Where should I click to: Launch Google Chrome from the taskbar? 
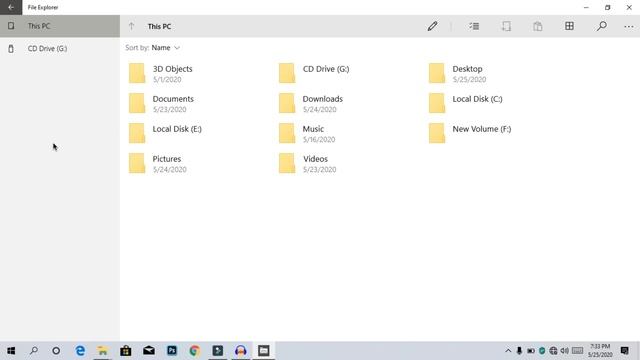pos(195,351)
